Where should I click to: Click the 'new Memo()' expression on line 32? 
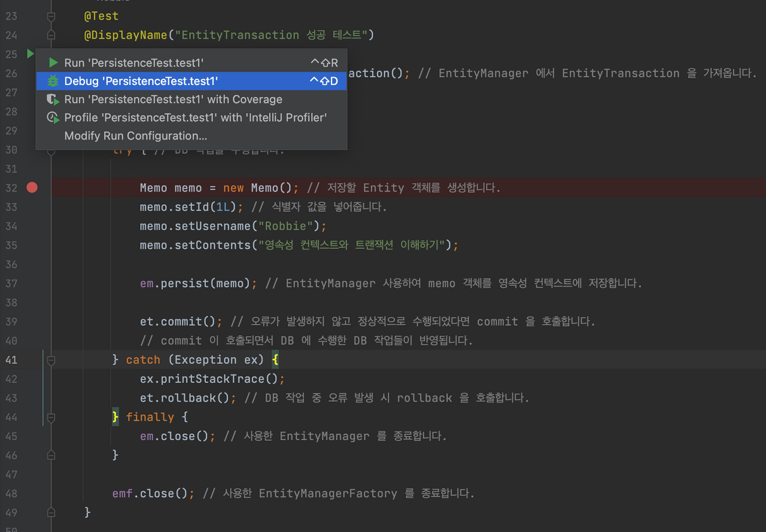(257, 188)
